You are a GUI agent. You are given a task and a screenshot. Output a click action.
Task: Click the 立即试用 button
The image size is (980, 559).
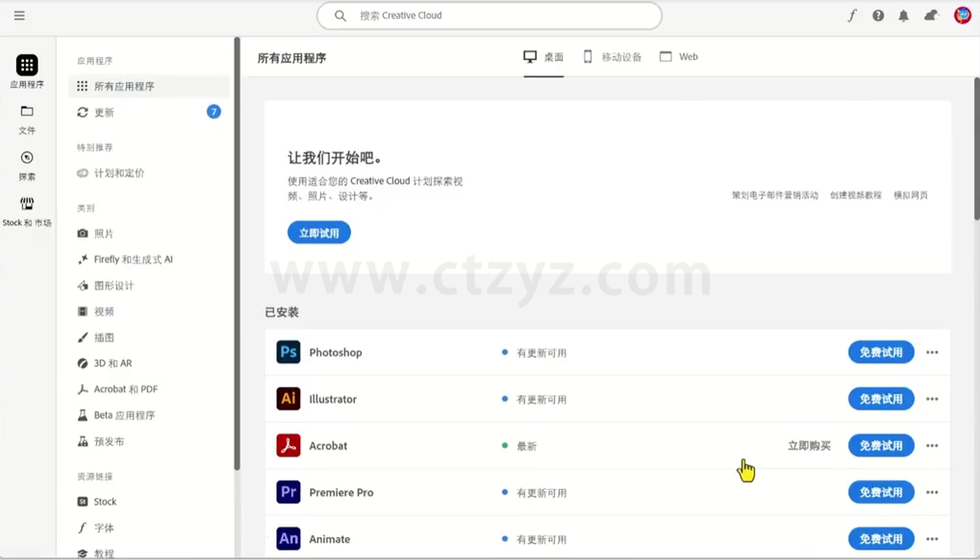[x=319, y=233]
